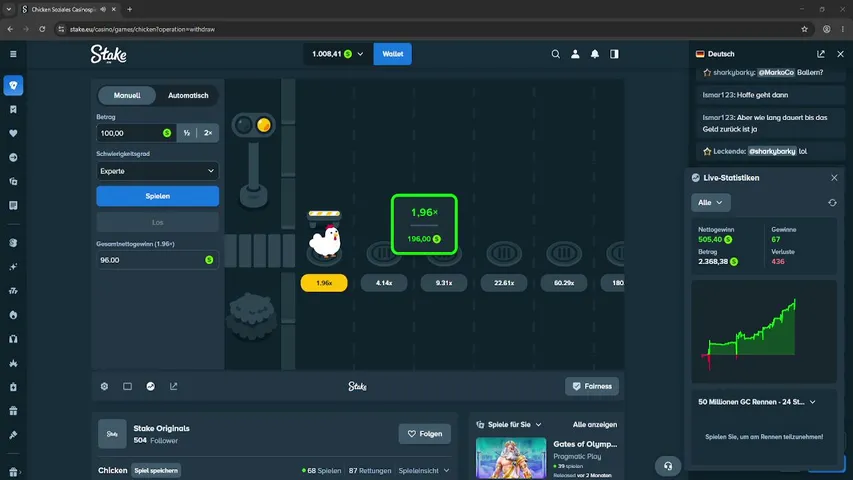
Task: Toggle the chat sidebar panel icon
Action: [614, 54]
